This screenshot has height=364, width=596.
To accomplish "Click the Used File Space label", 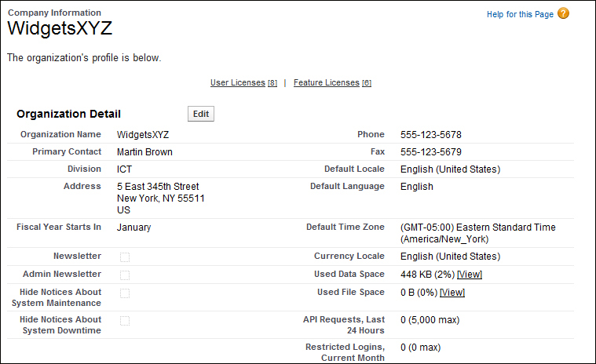I will click(x=351, y=293).
